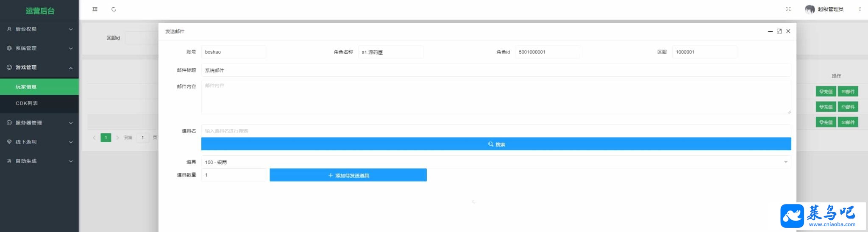Select page 1 in pagination

(x=106, y=138)
